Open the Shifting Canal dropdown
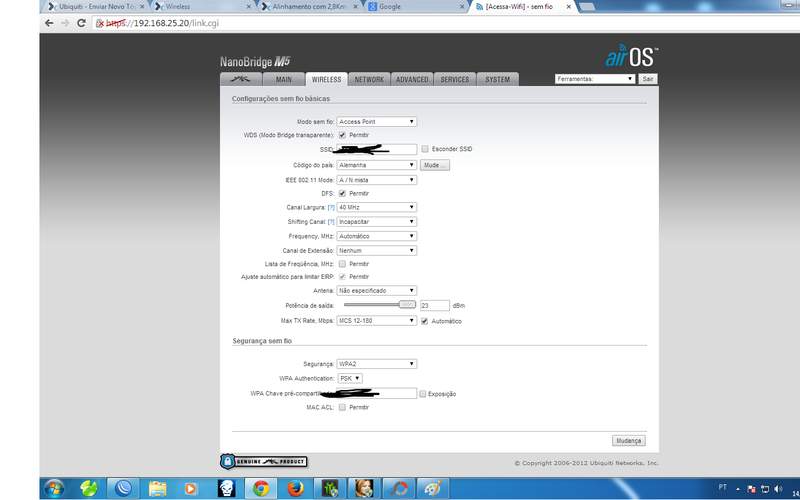The height and width of the screenshot is (500, 800). pyautogui.click(x=377, y=221)
